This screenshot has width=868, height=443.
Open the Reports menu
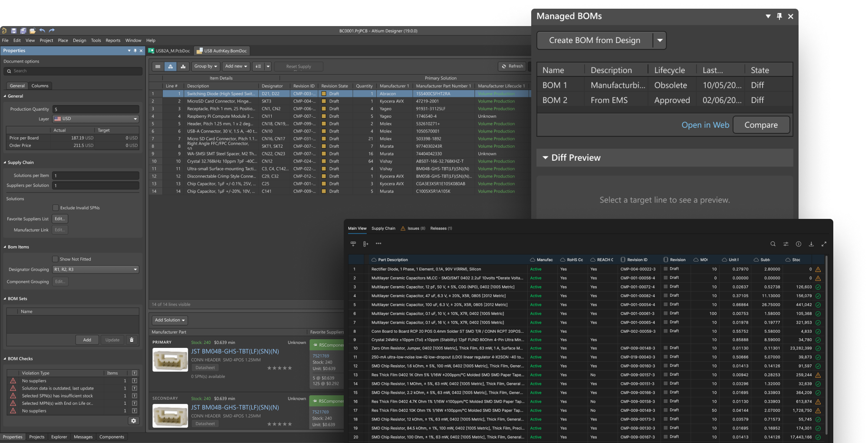pyautogui.click(x=113, y=40)
